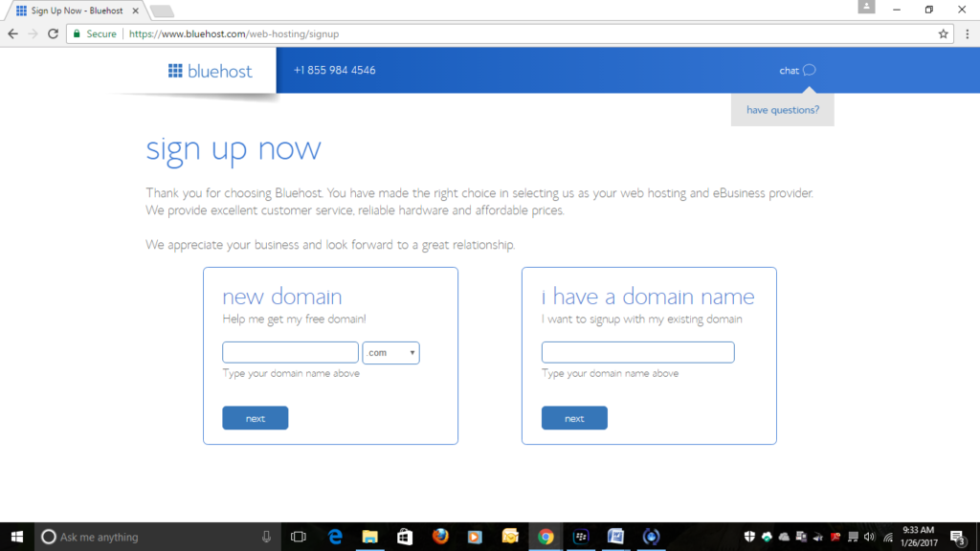Screen dimensions: 980x551
Task: Click next under new domain
Action: tap(255, 418)
